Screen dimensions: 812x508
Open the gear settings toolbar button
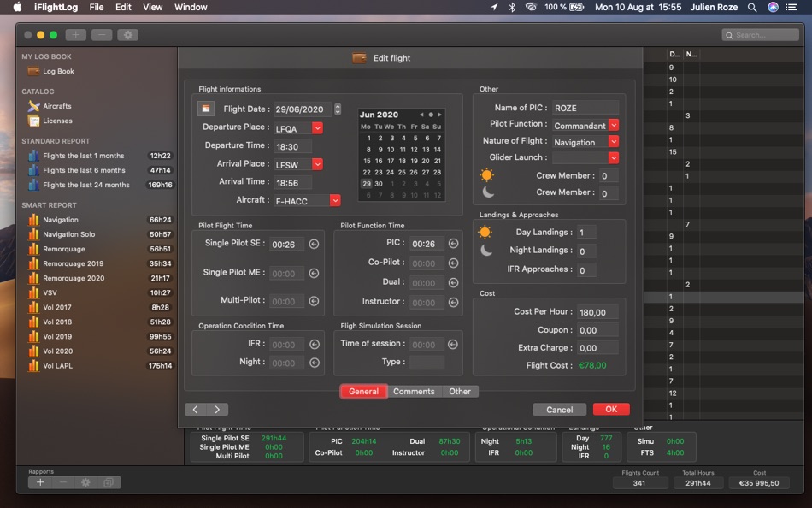128,35
